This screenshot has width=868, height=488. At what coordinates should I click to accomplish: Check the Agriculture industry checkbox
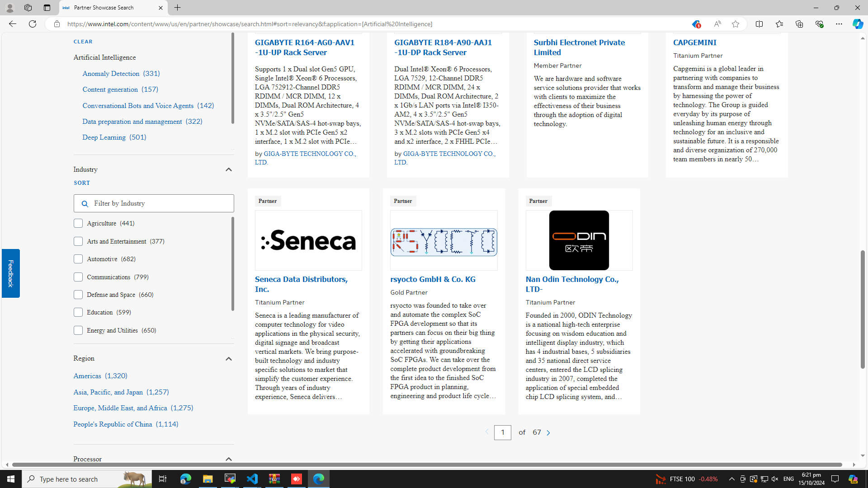pos(78,223)
